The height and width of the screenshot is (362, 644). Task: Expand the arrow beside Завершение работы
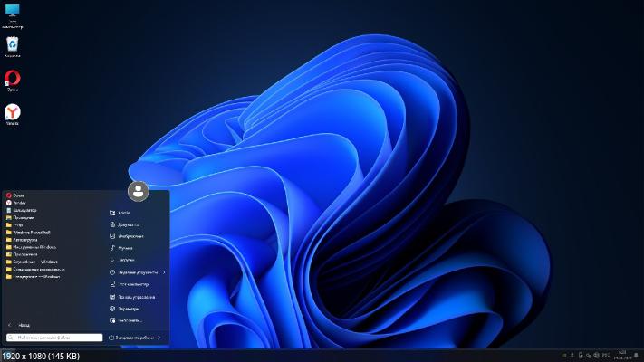pos(159,338)
